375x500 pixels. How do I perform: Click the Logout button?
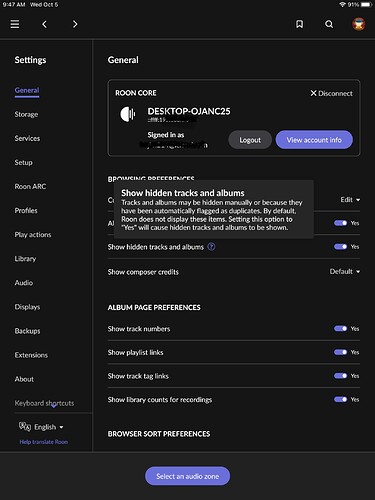point(250,140)
